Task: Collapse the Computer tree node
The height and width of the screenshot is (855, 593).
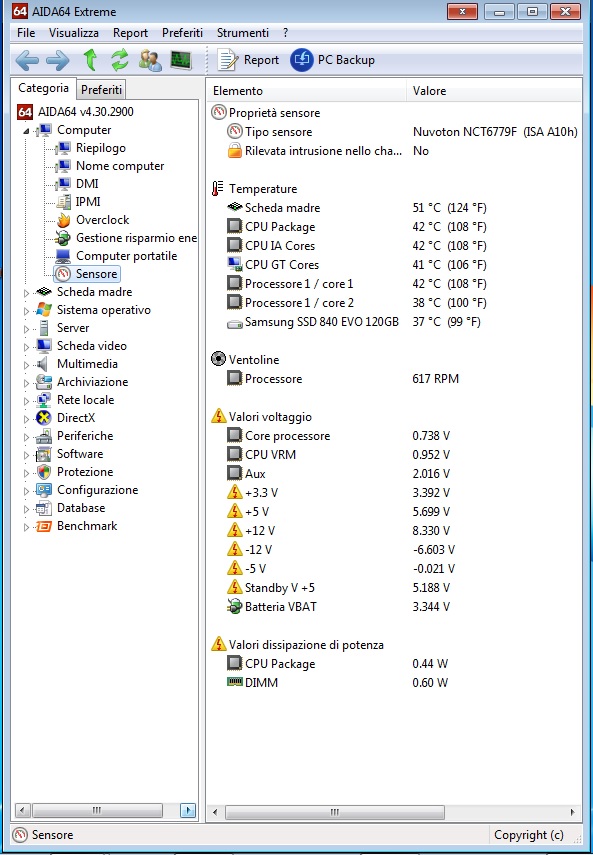Action: [26, 131]
